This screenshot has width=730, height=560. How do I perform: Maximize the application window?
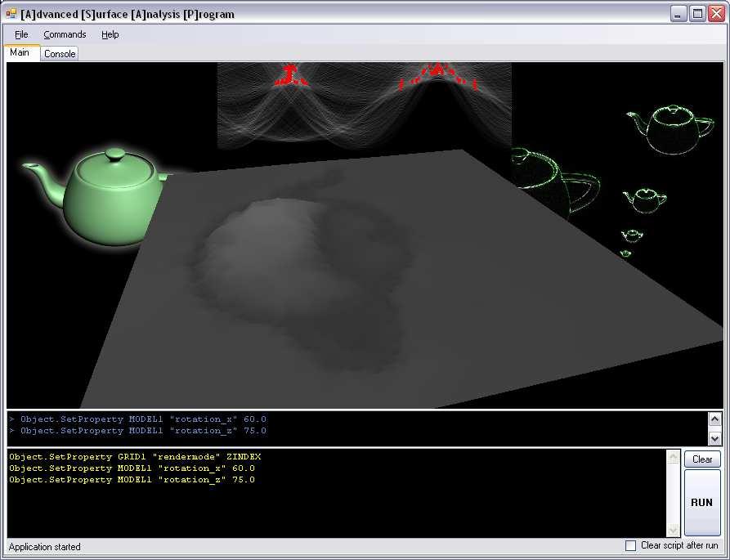697,14
